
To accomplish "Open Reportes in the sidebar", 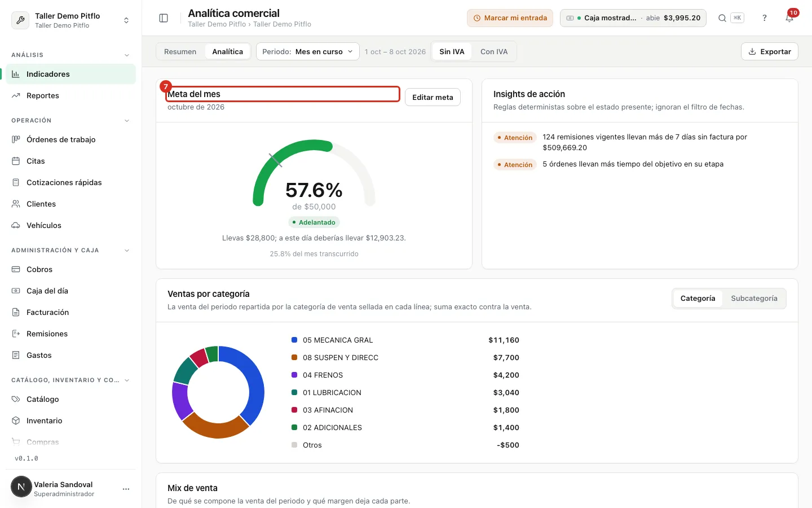I will (x=70, y=95).
